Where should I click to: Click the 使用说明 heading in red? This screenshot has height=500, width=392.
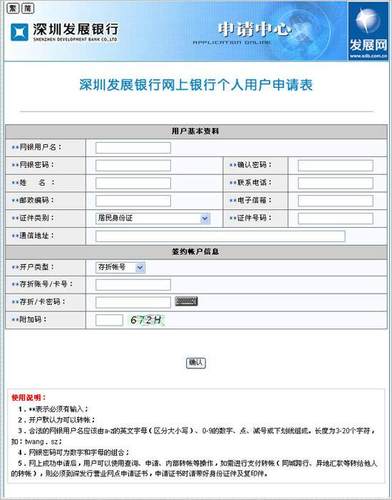click(x=29, y=397)
